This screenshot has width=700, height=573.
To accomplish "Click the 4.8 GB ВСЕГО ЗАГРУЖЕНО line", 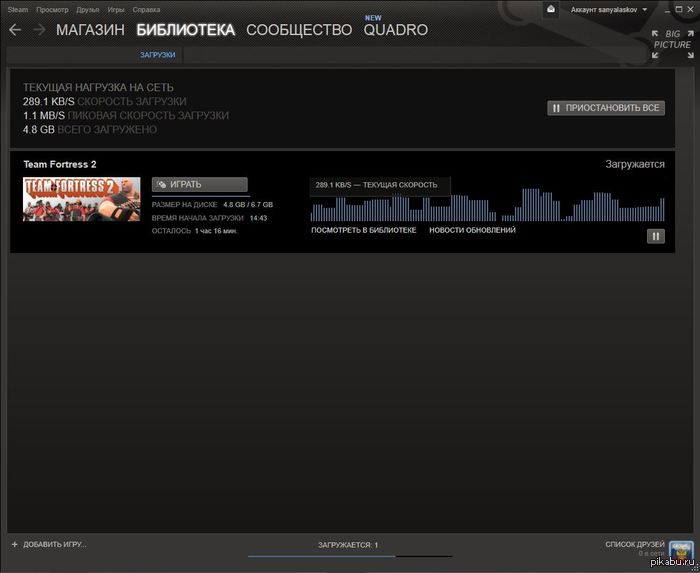I will (90, 130).
